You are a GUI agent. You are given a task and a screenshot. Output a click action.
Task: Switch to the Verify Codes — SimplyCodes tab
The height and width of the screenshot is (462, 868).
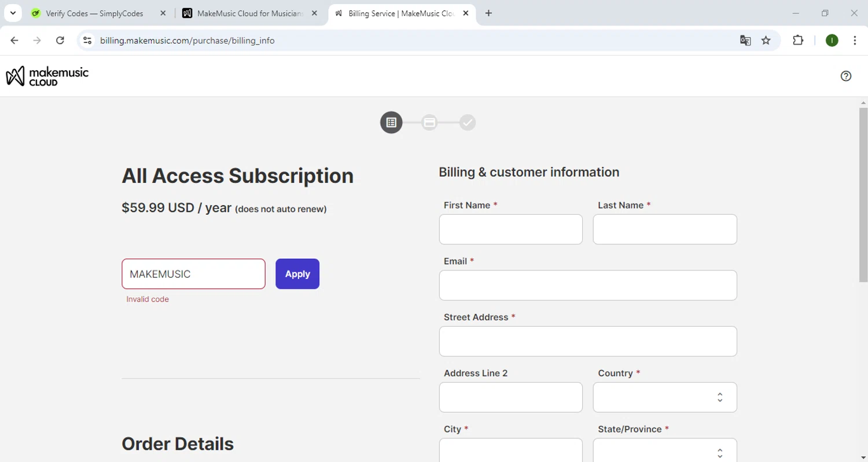pyautogui.click(x=94, y=13)
